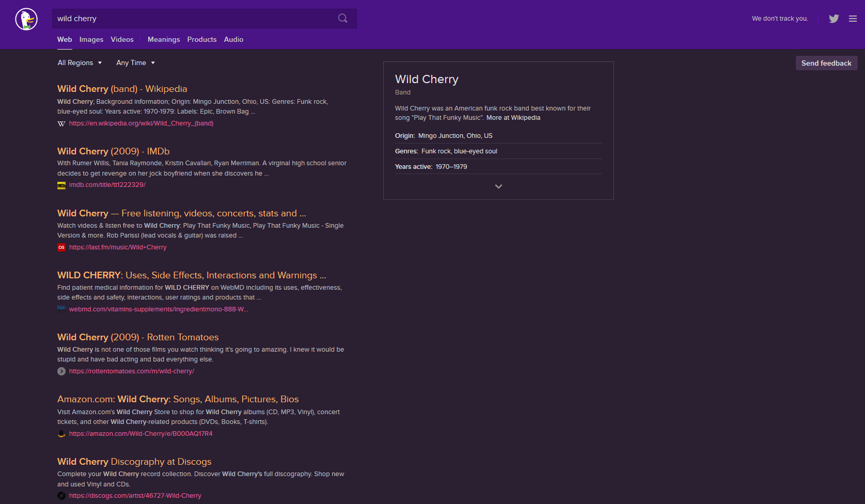Click the DuckDuckGo logo
Viewport: 865px width, 504px height.
26,20
